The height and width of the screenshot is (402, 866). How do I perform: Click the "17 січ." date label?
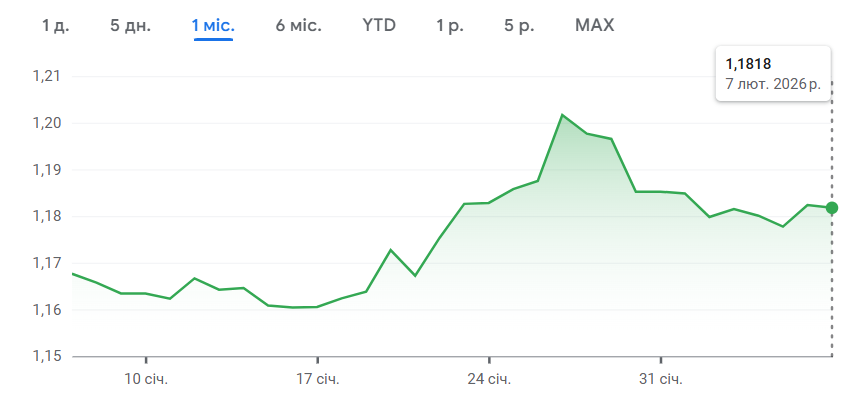click(x=317, y=379)
